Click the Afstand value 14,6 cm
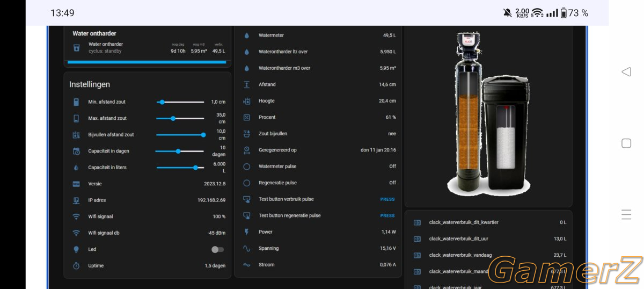The height and width of the screenshot is (289, 644). point(387,84)
